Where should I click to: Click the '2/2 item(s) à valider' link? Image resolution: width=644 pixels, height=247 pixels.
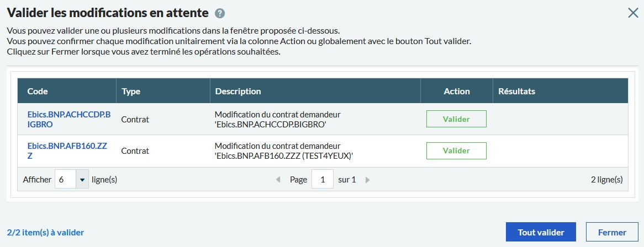point(45,233)
